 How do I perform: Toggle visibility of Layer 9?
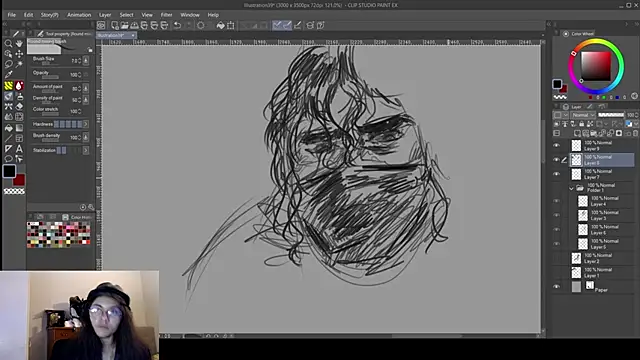556,145
